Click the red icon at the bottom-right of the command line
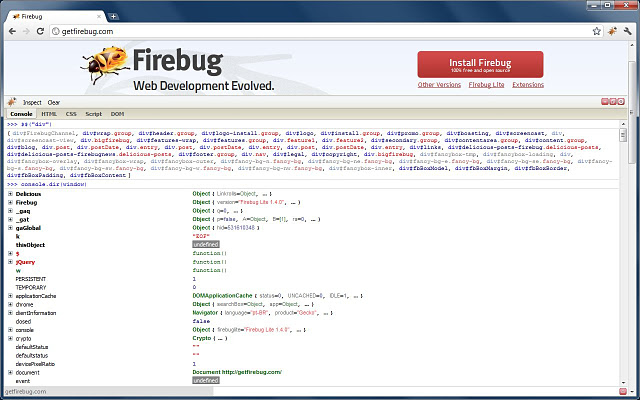640x400 pixels. 623,391
